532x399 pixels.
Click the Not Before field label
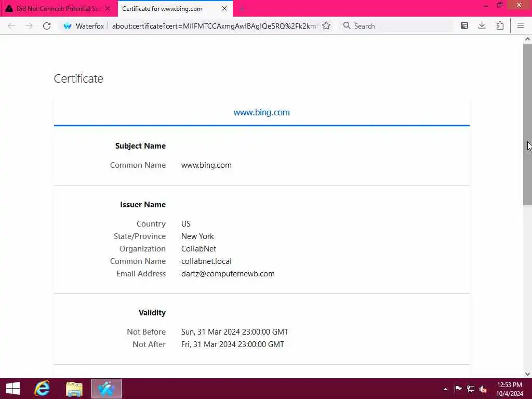pyautogui.click(x=146, y=332)
